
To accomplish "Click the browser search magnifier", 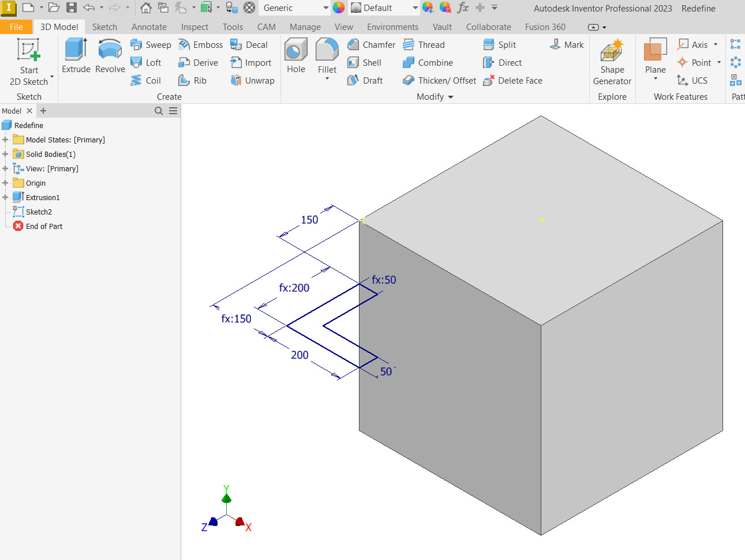I will (x=159, y=111).
